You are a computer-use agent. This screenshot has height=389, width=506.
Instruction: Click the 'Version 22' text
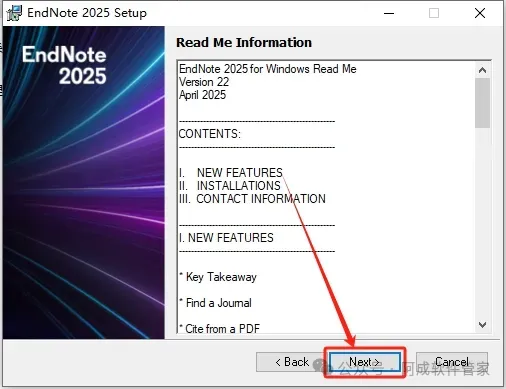point(204,82)
